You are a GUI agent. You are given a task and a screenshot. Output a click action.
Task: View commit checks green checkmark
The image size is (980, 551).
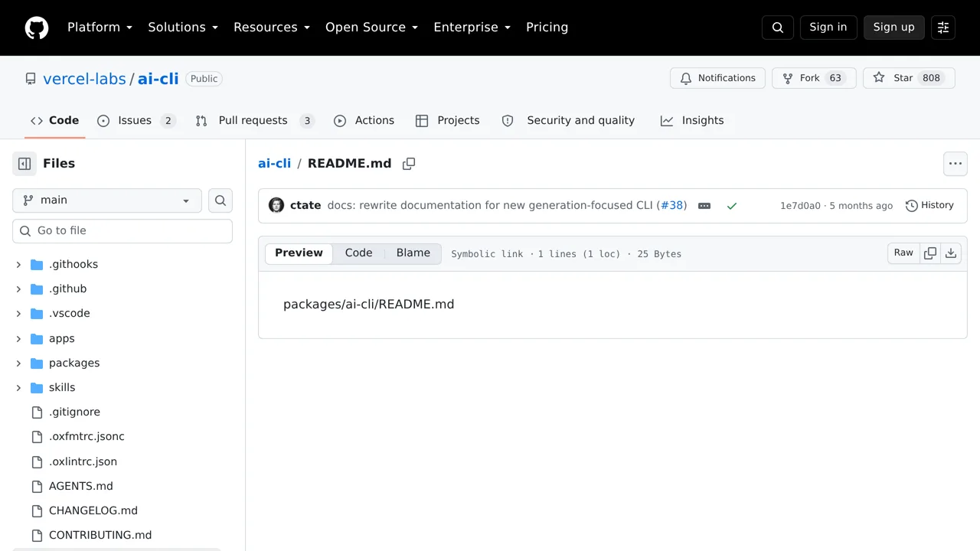[732, 206]
